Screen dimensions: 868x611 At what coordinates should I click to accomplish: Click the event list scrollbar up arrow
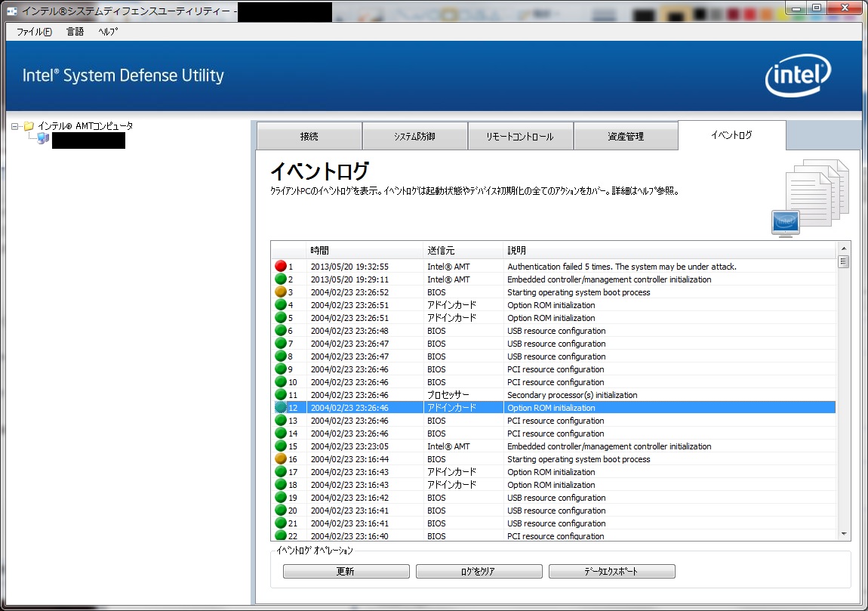click(x=844, y=248)
